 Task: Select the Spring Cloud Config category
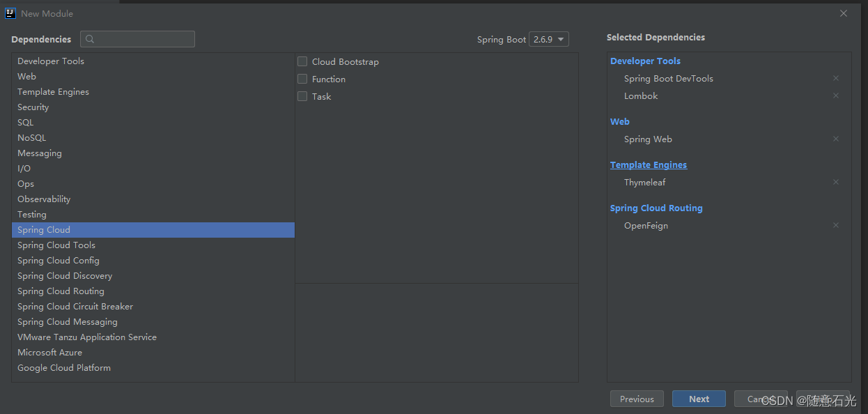click(153, 261)
